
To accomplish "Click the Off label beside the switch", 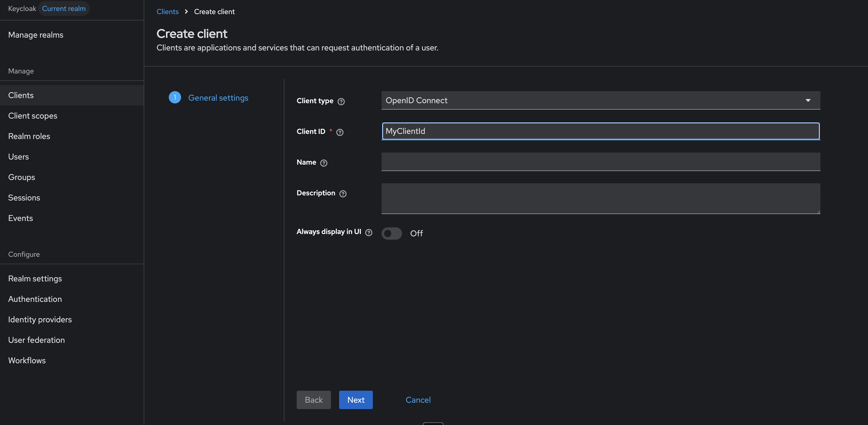I will [416, 233].
